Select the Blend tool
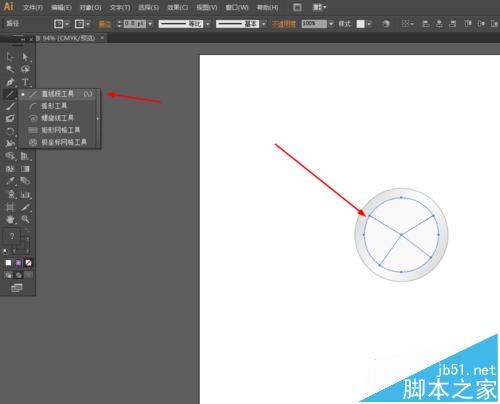 pos(25,181)
